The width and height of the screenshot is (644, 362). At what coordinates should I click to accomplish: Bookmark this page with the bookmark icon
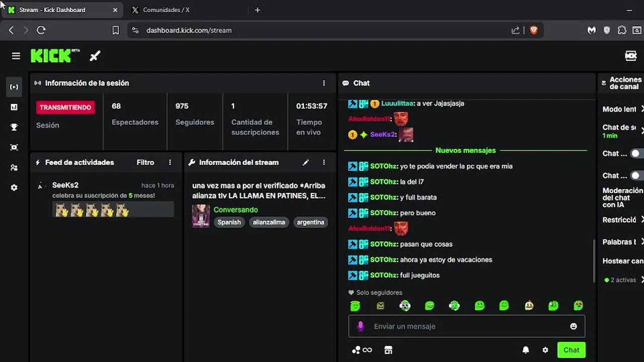point(115,30)
